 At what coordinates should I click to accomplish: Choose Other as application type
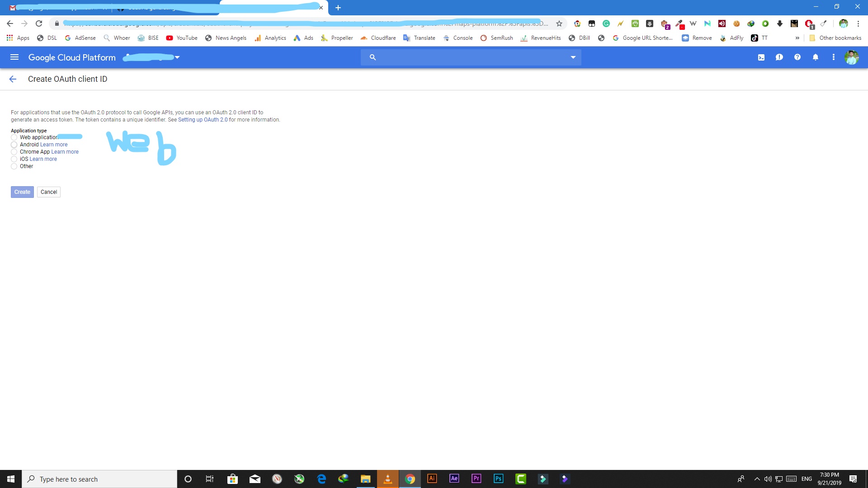14,166
